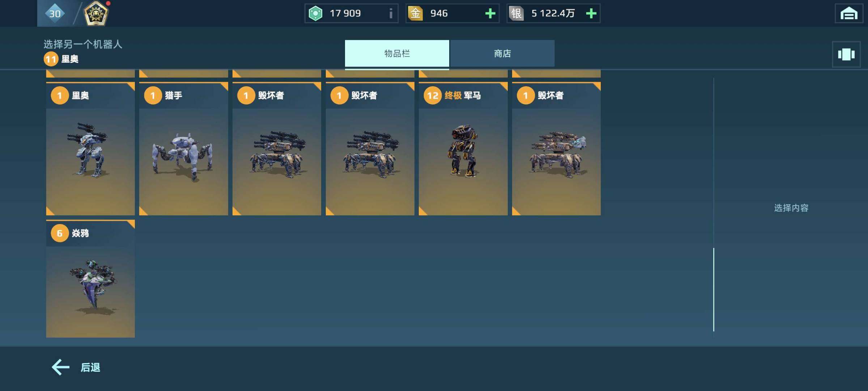Image resolution: width=868 pixels, height=391 pixels.
Task: Select the level 12 终极 军马 robot card
Action: click(463, 149)
